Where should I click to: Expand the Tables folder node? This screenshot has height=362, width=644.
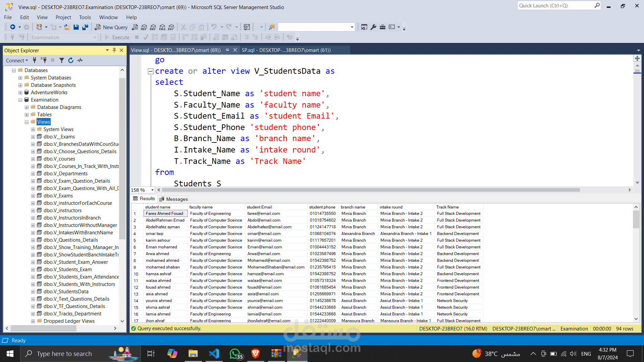pyautogui.click(x=26, y=115)
